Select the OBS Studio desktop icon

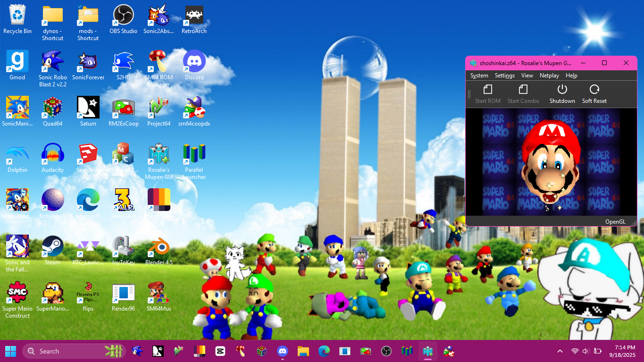pyautogui.click(x=123, y=19)
